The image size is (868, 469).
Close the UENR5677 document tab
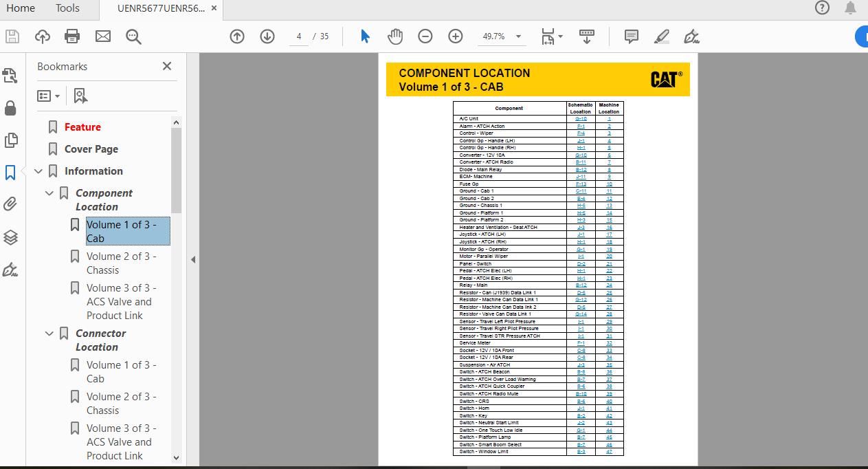click(x=214, y=8)
